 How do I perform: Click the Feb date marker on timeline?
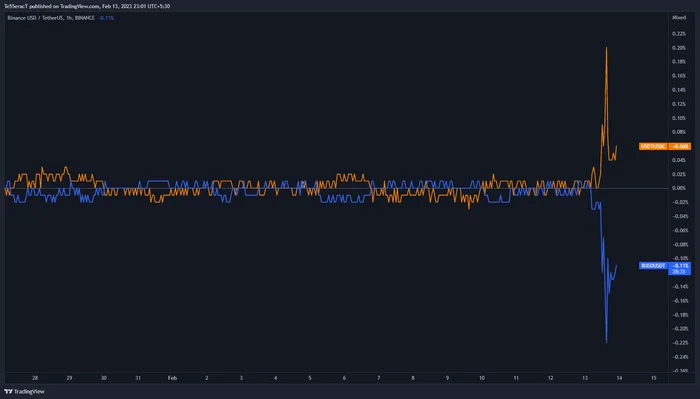pos(172,378)
